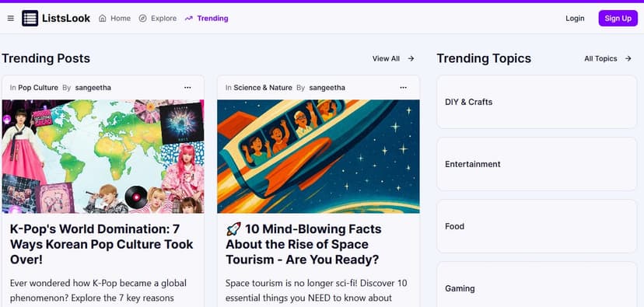This screenshot has width=644, height=307.
Task: Open the Explore tab
Action: (x=158, y=19)
